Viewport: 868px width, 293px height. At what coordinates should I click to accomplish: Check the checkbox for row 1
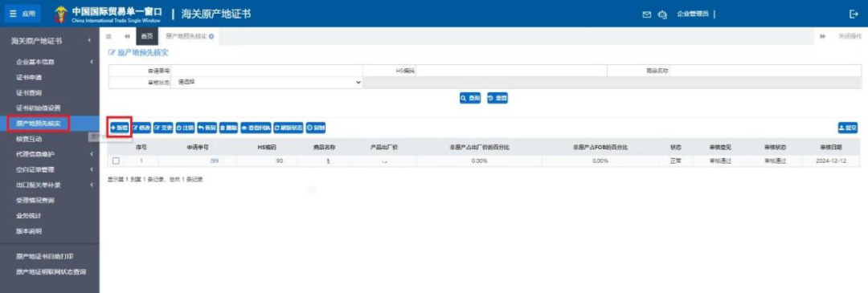[116, 161]
